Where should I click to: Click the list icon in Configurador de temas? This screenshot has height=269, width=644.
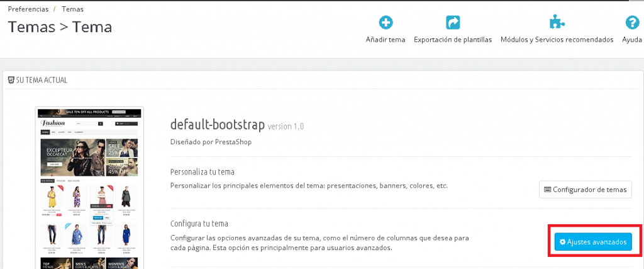[547, 189]
